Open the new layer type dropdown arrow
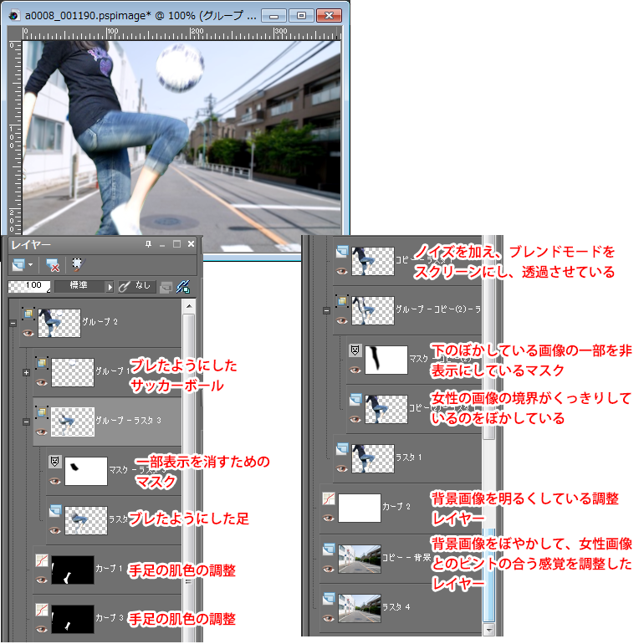The width and height of the screenshot is (644, 644). pyautogui.click(x=30, y=265)
